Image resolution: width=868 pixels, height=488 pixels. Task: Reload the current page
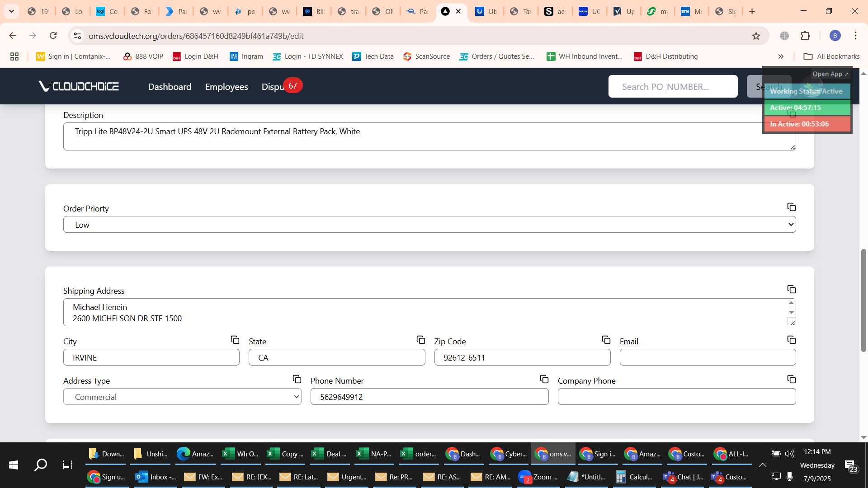(x=53, y=36)
